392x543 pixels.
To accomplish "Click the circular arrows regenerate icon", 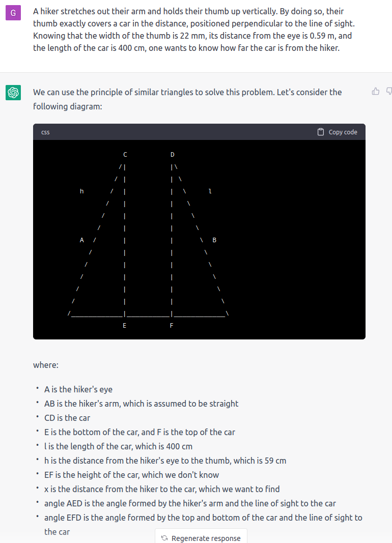I will click(x=164, y=538).
